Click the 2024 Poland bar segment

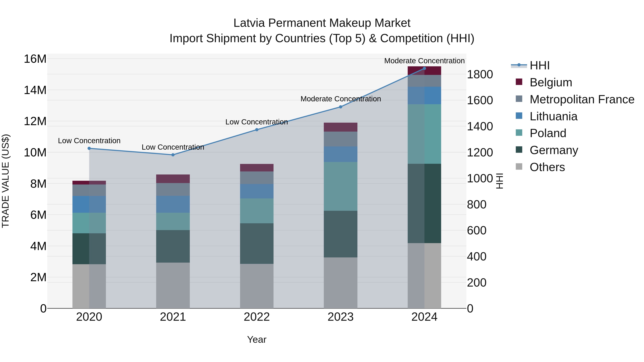point(424,134)
